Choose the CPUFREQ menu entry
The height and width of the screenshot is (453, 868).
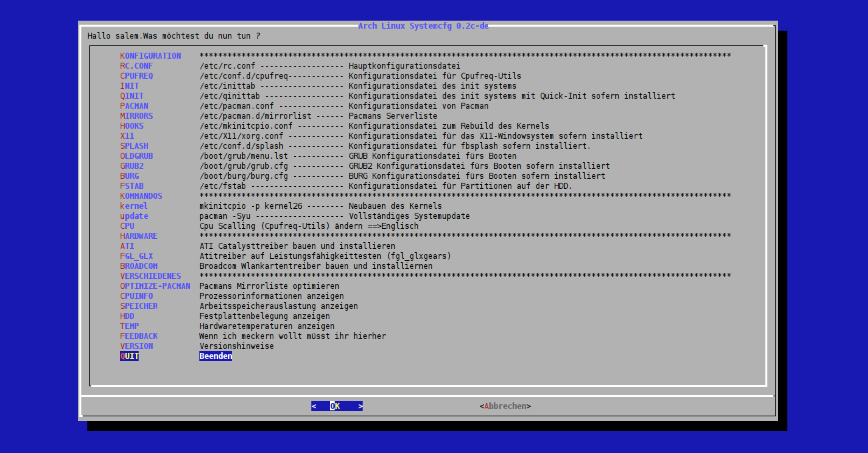point(136,76)
